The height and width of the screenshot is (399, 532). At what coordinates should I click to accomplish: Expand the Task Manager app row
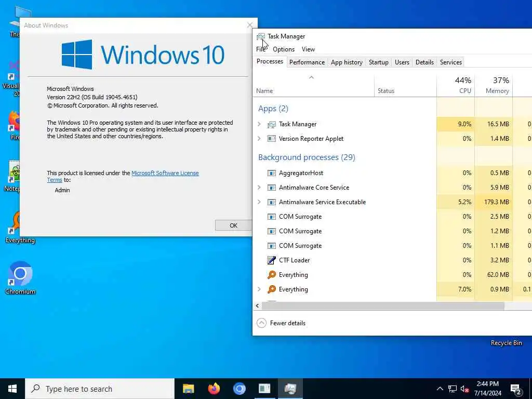point(259,124)
